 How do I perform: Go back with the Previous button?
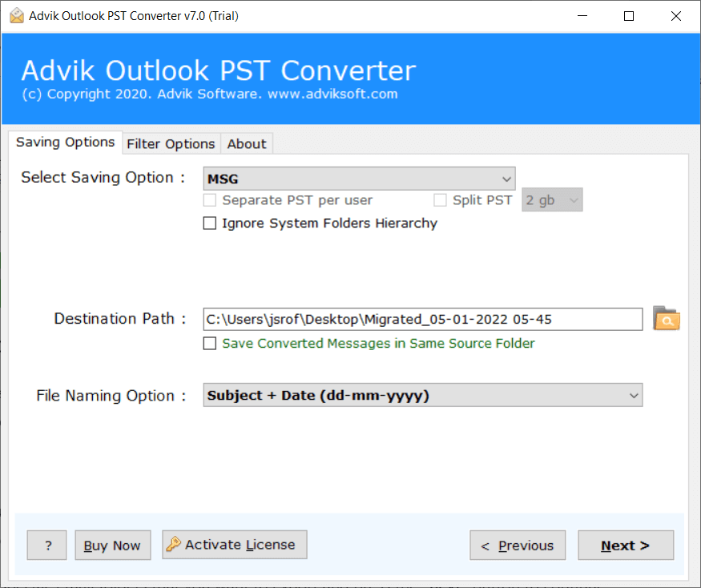pos(518,545)
